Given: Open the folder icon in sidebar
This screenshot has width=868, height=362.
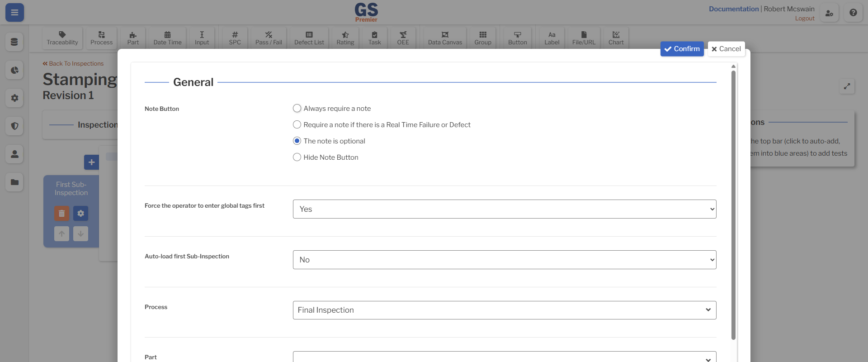Looking at the screenshot, I should click(x=14, y=182).
